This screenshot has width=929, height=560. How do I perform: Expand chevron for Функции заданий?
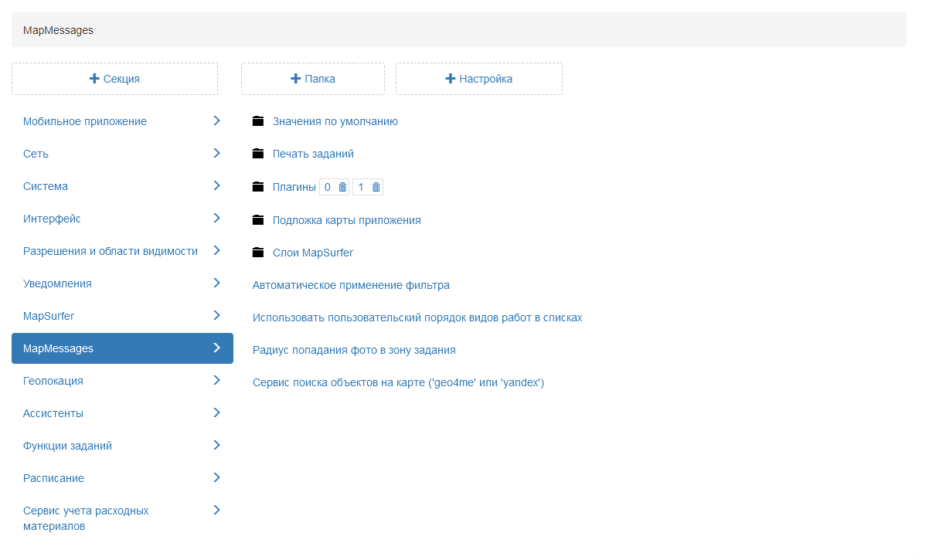tap(216, 445)
